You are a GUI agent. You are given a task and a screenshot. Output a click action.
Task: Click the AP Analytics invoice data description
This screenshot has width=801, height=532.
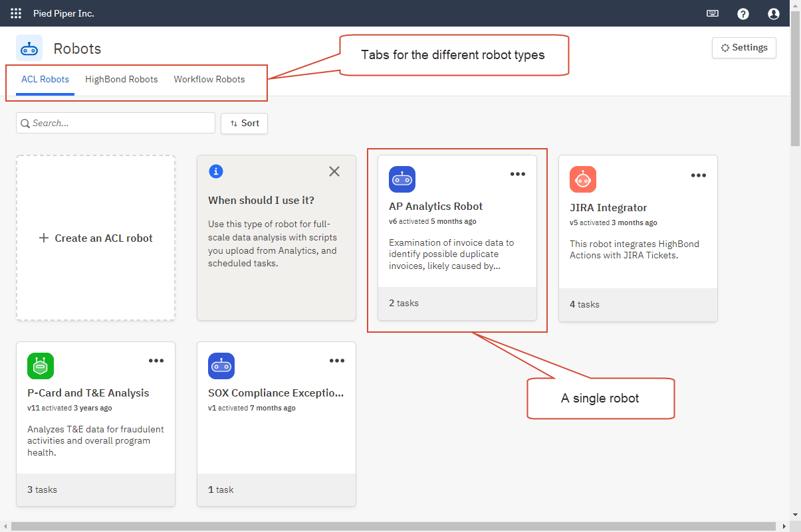(x=453, y=254)
